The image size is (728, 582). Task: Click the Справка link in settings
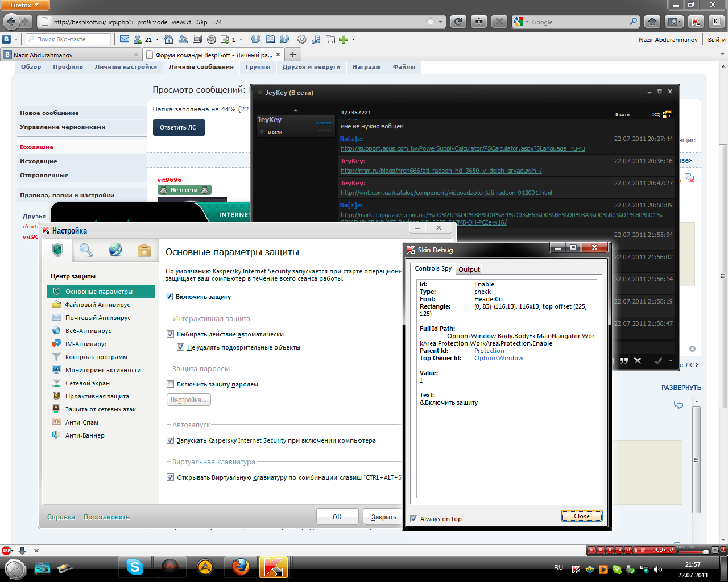pos(61,517)
